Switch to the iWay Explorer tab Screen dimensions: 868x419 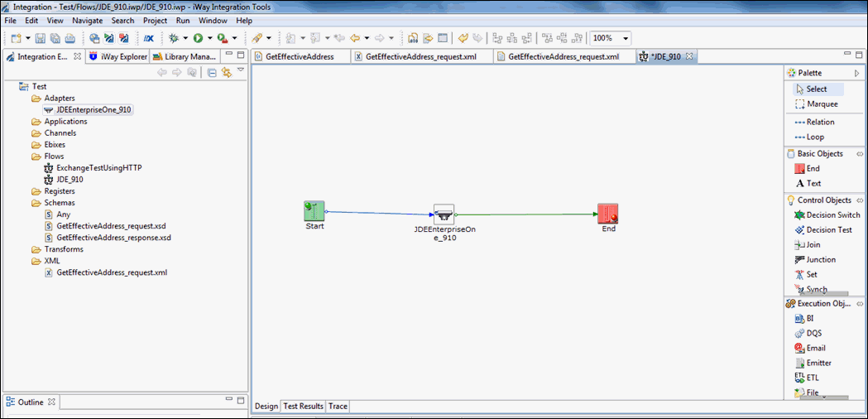point(117,56)
